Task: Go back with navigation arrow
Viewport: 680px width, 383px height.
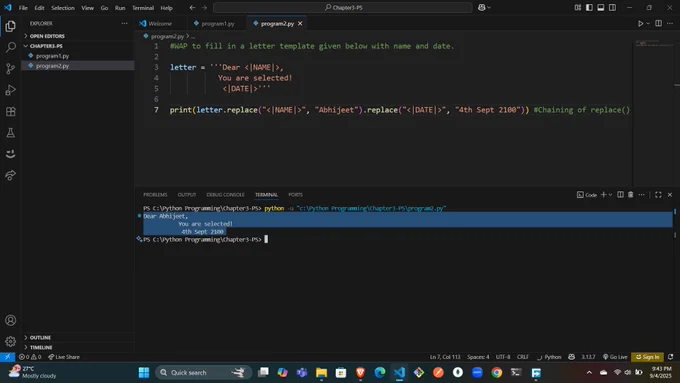Action: 192,7
